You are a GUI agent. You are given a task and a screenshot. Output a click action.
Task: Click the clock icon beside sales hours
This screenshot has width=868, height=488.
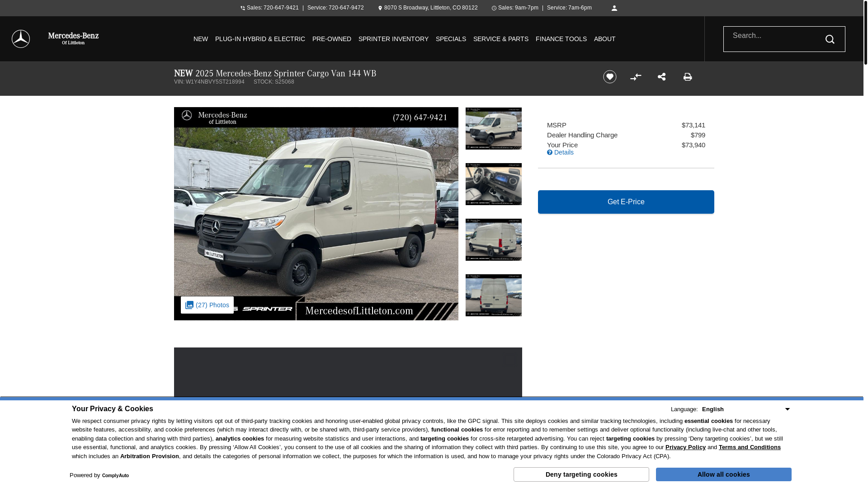[494, 8]
